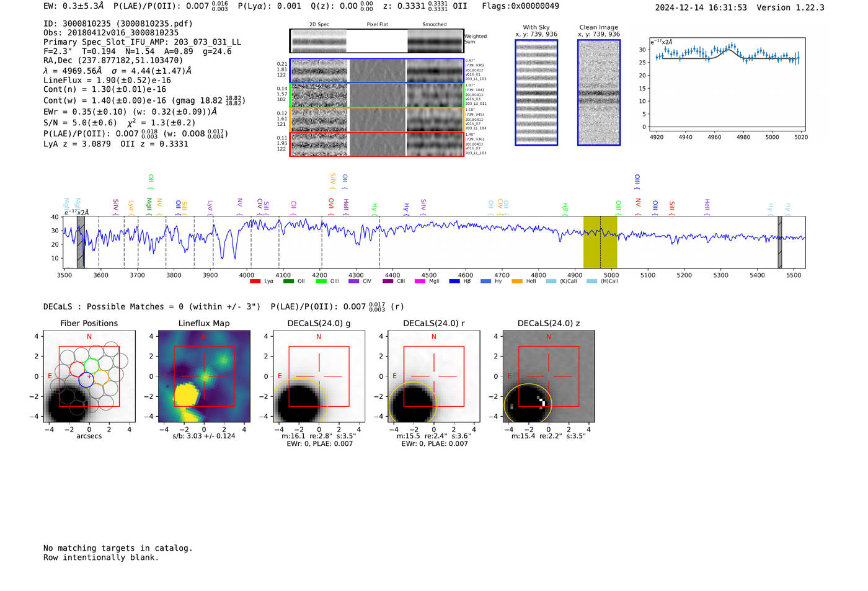868x591 pixels.
Task: Click the ID: 3000810235 line
Action: (118, 24)
